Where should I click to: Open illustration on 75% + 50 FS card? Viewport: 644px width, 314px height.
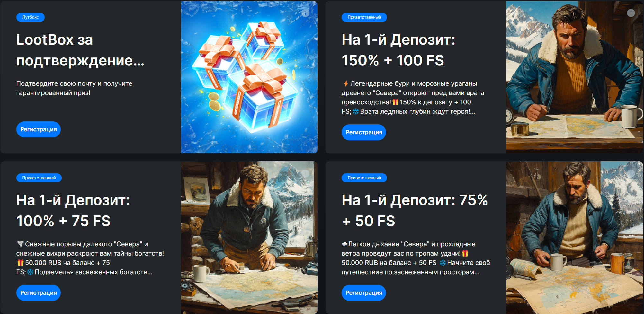pos(575,238)
